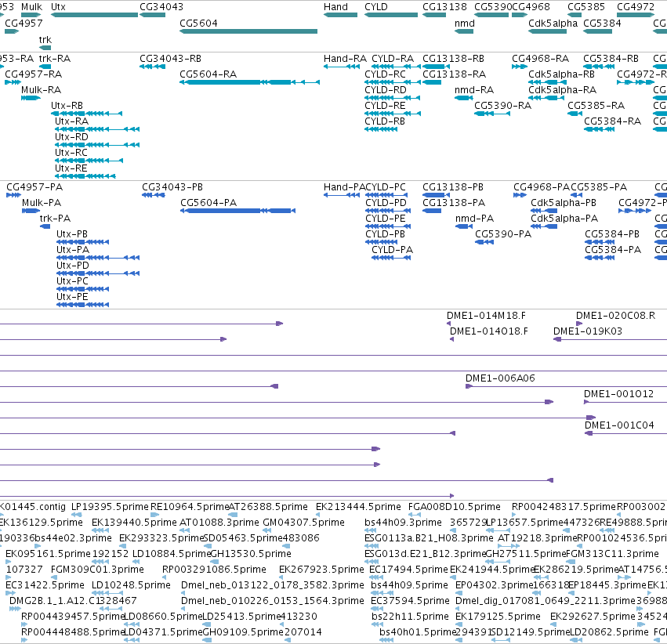The image size is (667, 644).
Task: Click transcript Cdk5alpha-RB
Action: (546, 82)
